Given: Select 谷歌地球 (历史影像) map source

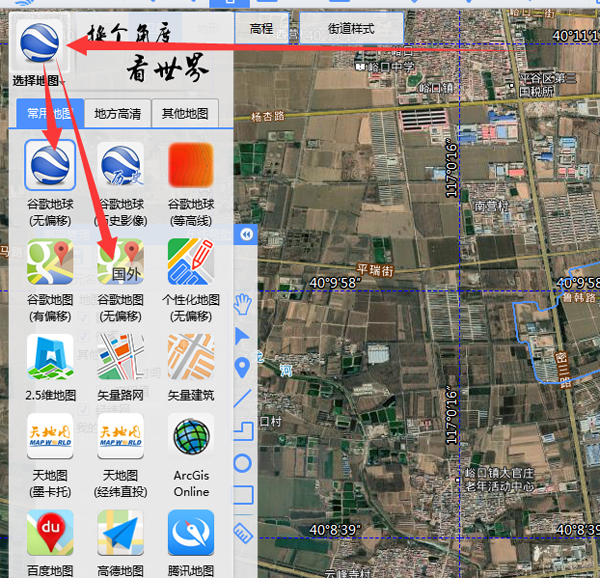Looking at the screenshot, I should (x=121, y=164).
